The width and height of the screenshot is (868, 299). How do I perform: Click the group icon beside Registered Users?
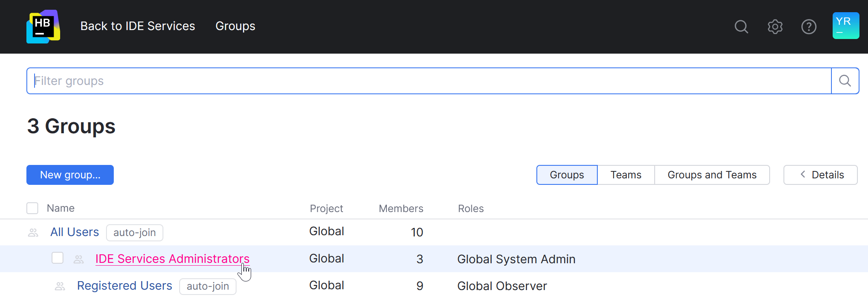pos(60,286)
